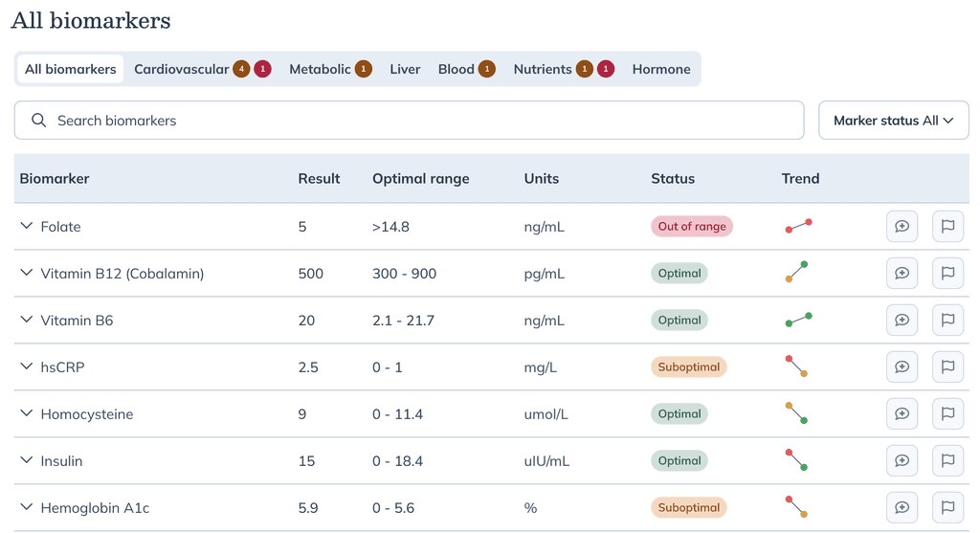Add a comment to Homocysteine row
The image size is (980, 533).
902,413
